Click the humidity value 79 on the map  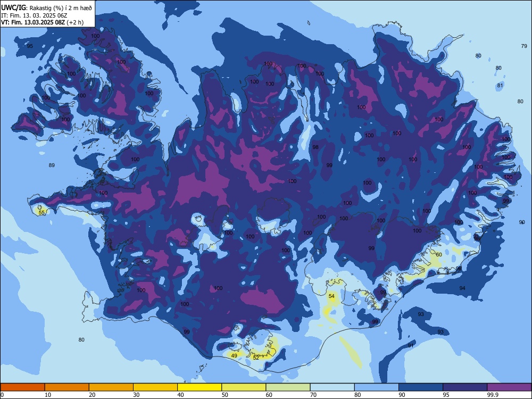[524, 46]
